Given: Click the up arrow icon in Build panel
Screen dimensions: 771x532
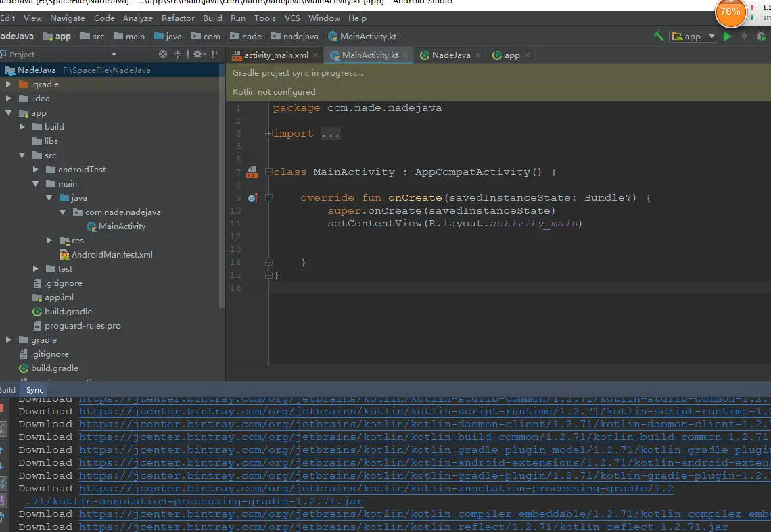Looking at the screenshot, I should [x=1, y=450].
